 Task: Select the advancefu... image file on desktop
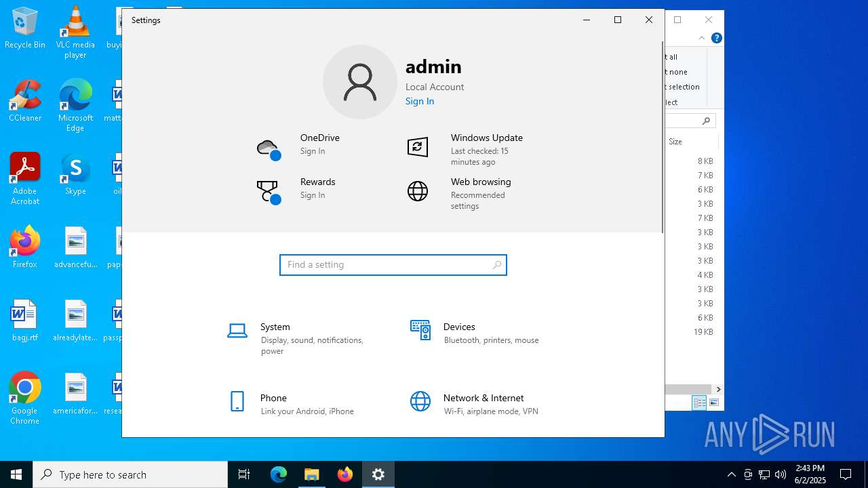point(75,247)
